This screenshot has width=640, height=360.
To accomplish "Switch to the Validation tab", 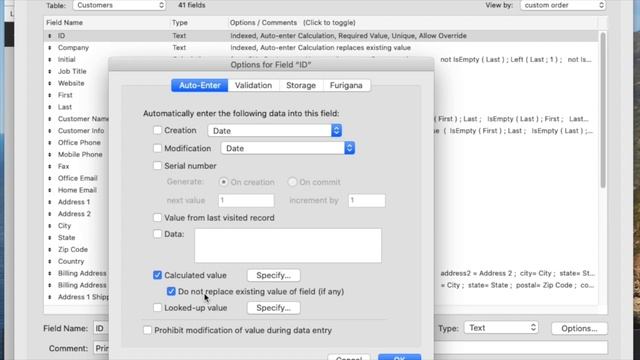I will click(253, 85).
